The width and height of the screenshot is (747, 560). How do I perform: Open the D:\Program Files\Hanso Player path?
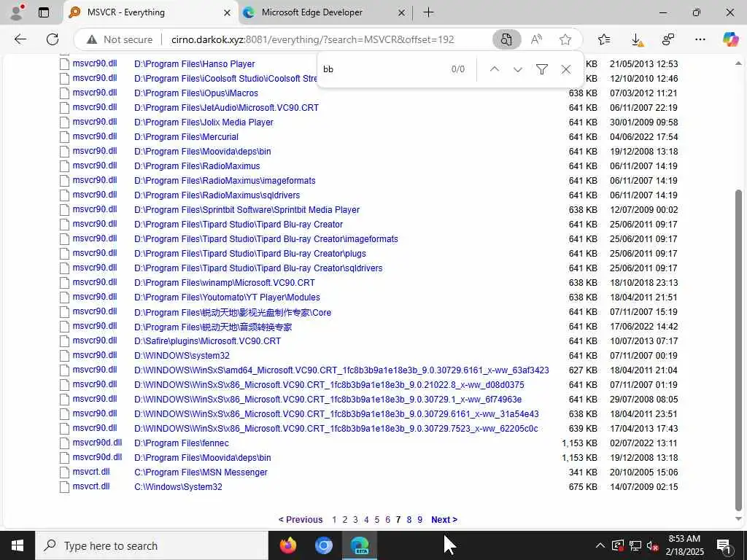coord(194,64)
